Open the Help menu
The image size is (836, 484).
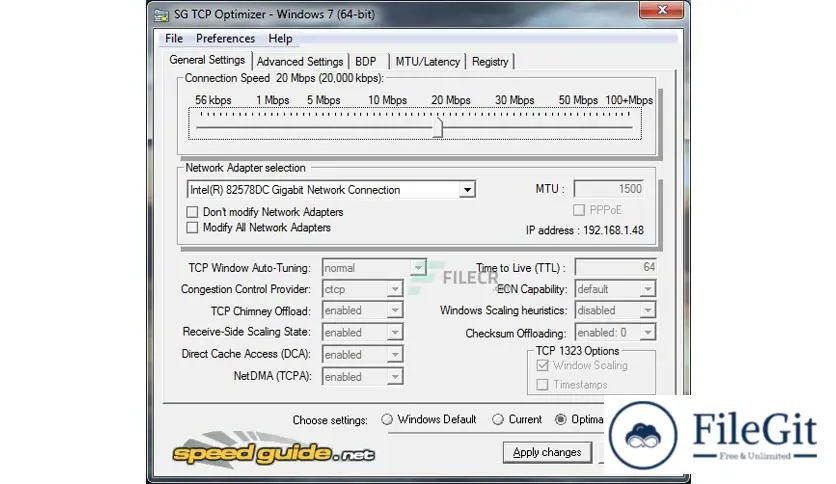tap(280, 38)
